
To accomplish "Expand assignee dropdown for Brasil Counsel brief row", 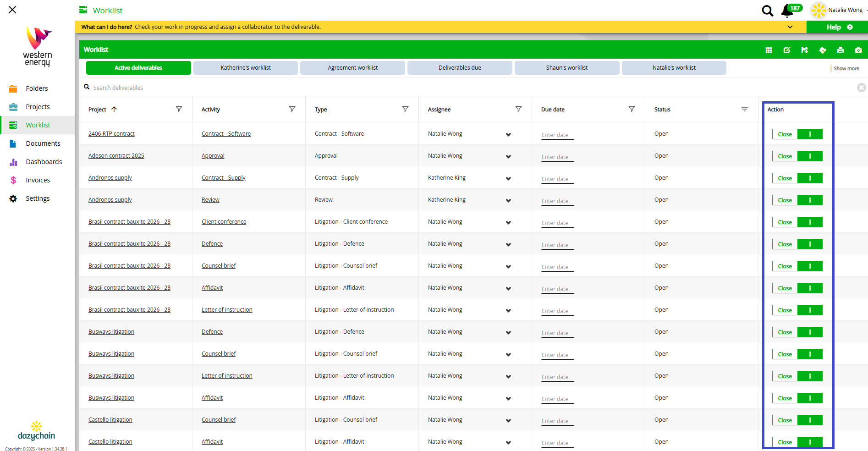I will pyautogui.click(x=508, y=266).
